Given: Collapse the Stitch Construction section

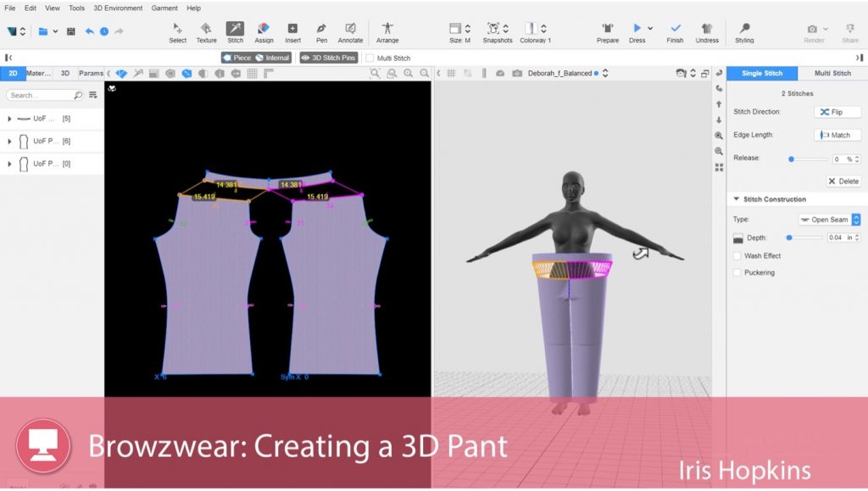Looking at the screenshot, I should pos(737,198).
